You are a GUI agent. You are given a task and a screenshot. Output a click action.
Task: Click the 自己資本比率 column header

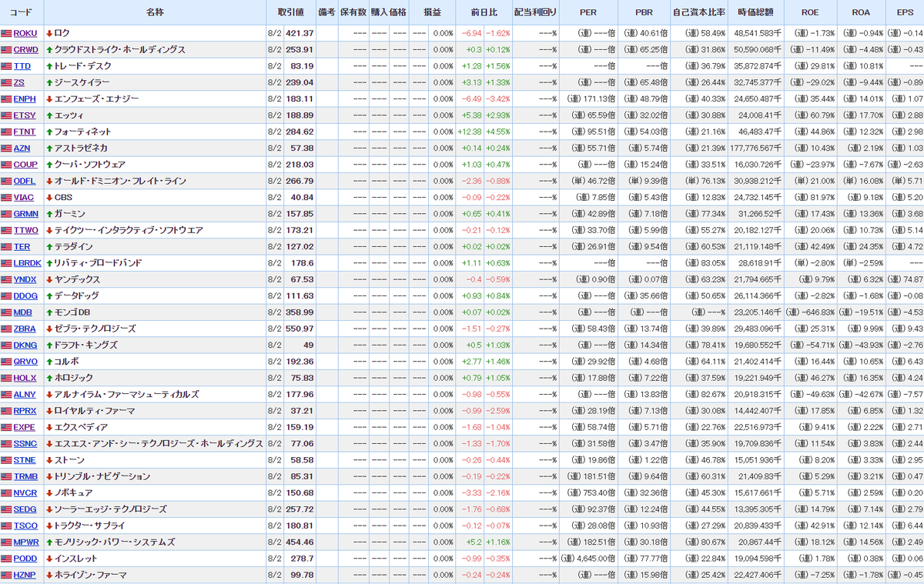[699, 12]
